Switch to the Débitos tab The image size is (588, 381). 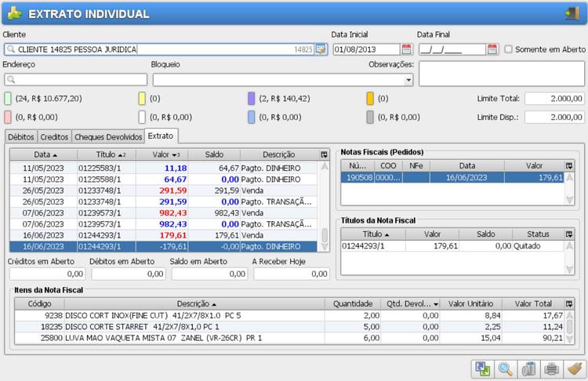(21, 136)
